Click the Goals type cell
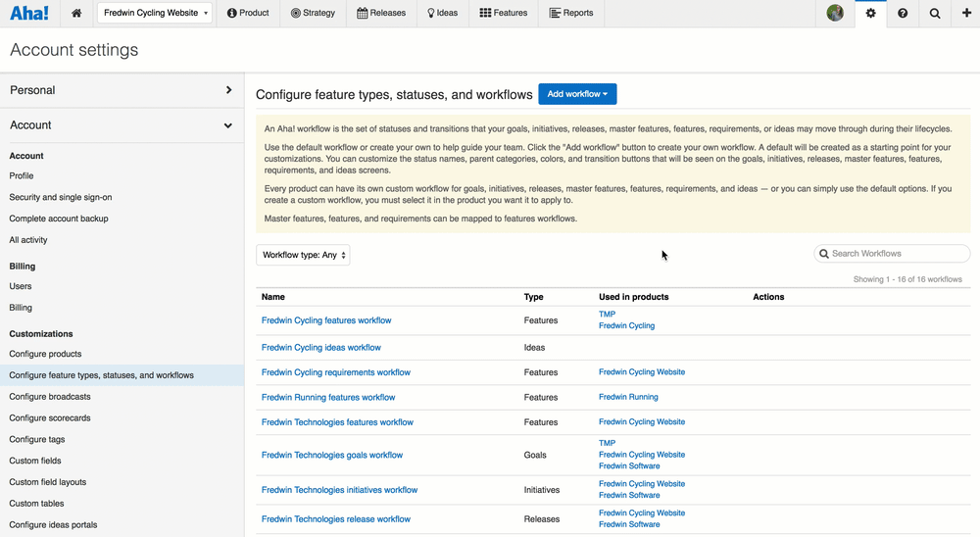Image resolution: width=980 pixels, height=537 pixels. [535, 455]
